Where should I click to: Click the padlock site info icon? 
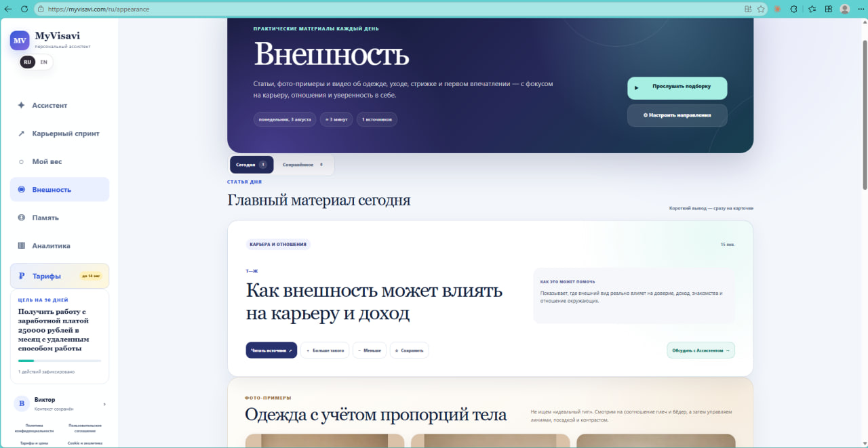41,9
